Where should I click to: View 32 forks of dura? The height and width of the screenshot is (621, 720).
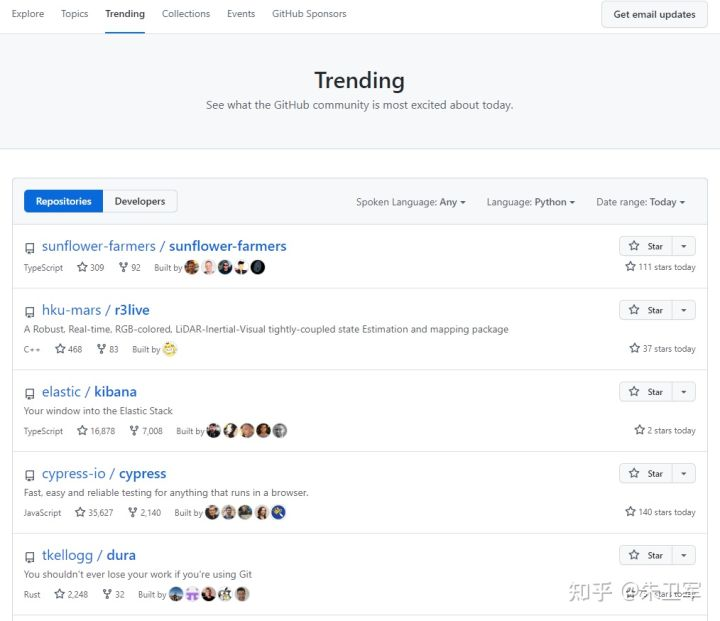pos(113,594)
